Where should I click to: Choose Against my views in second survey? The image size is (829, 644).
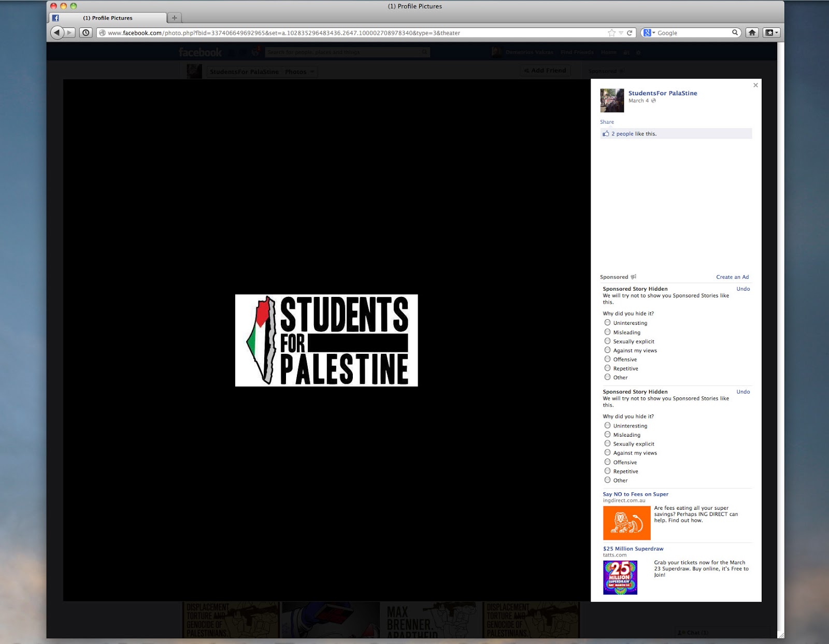607,452
